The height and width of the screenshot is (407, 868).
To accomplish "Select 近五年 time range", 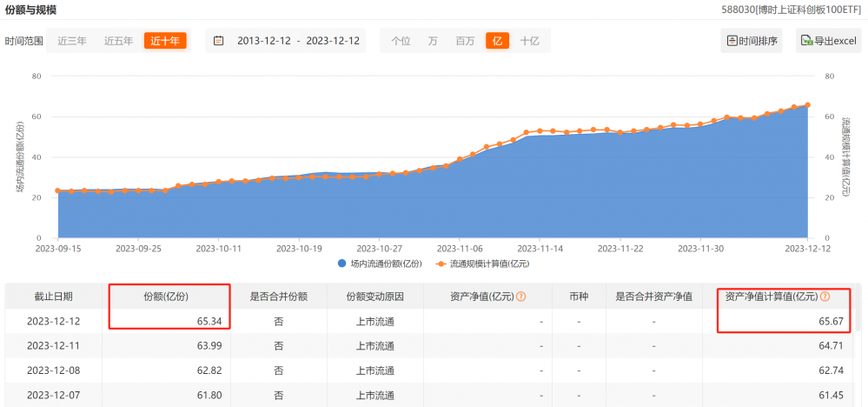I will [118, 41].
